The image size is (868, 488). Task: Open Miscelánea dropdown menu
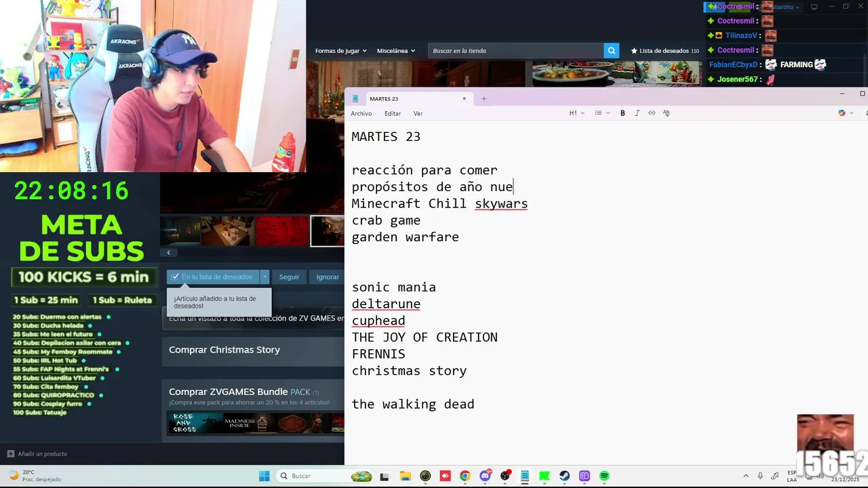pyautogui.click(x=396, y=51)
